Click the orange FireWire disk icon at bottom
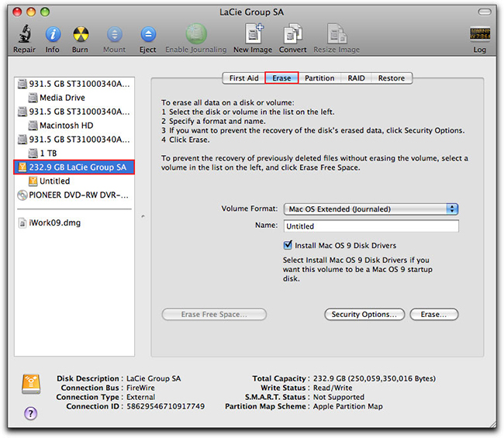Viewport: 504px width, 438px height. point(31,384)
